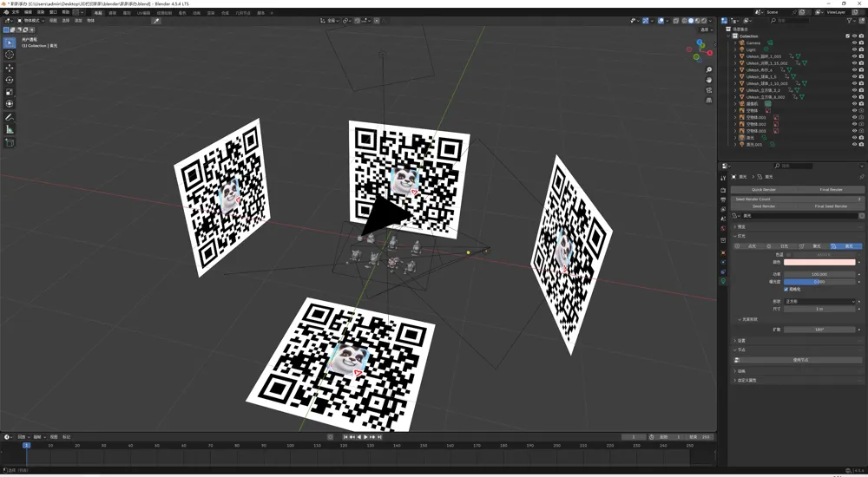Click the 曝光度 slider
This screenshot has width=868, height=477.
coord(819,282)
